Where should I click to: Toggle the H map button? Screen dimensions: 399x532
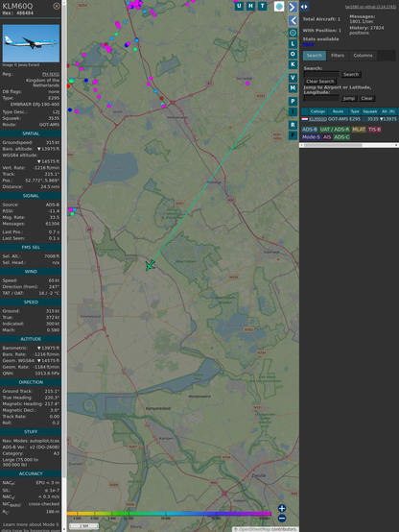[x=250, y=6]
